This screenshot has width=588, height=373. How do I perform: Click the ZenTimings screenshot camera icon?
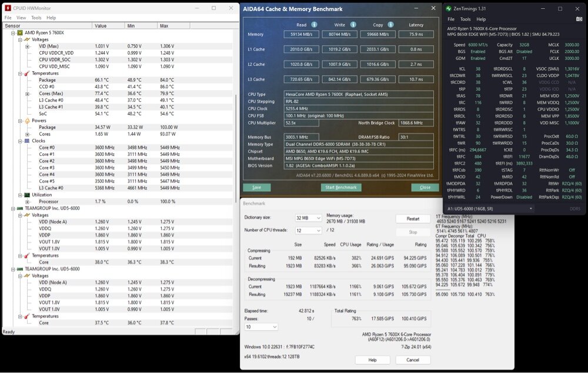(x=579, y=19)
